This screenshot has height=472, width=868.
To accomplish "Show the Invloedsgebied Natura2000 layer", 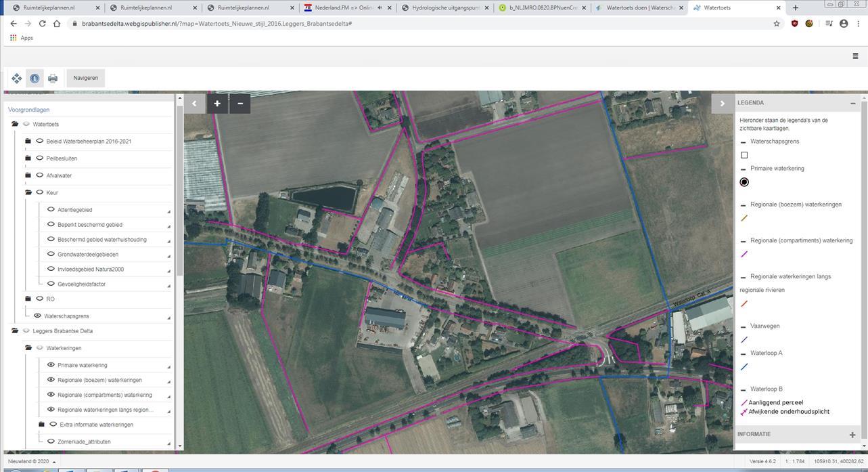I will pos(51,269).
